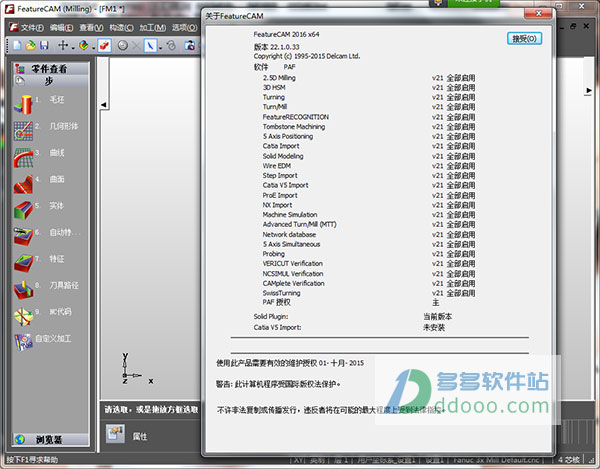This screenshot has height=469, width=600.
Task: Select the 2.5D Milling row text
Action: tap(279, 78)
